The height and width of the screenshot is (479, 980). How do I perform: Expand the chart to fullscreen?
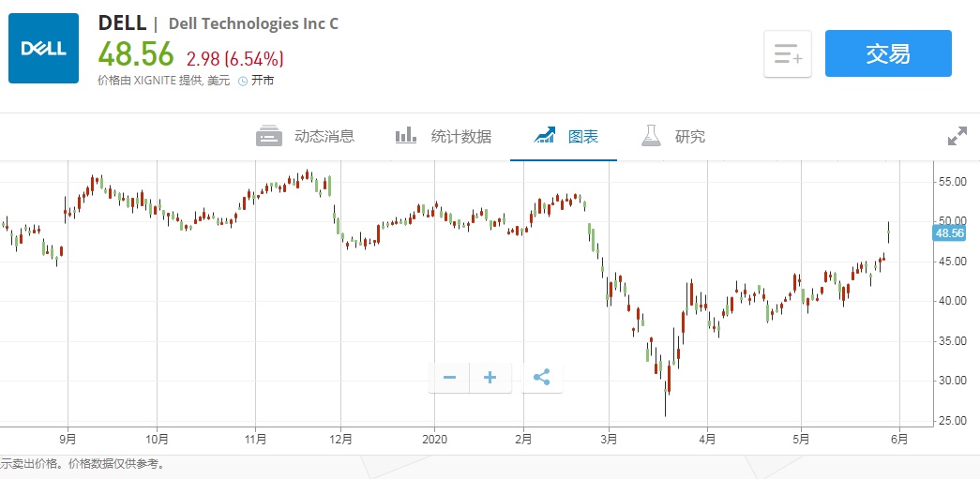(x=957, y=137)
